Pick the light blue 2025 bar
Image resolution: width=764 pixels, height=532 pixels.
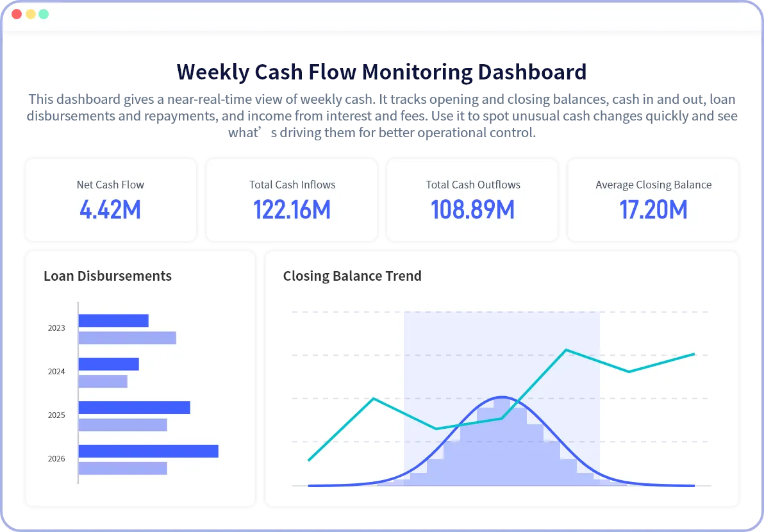click(x=122, y=425)
